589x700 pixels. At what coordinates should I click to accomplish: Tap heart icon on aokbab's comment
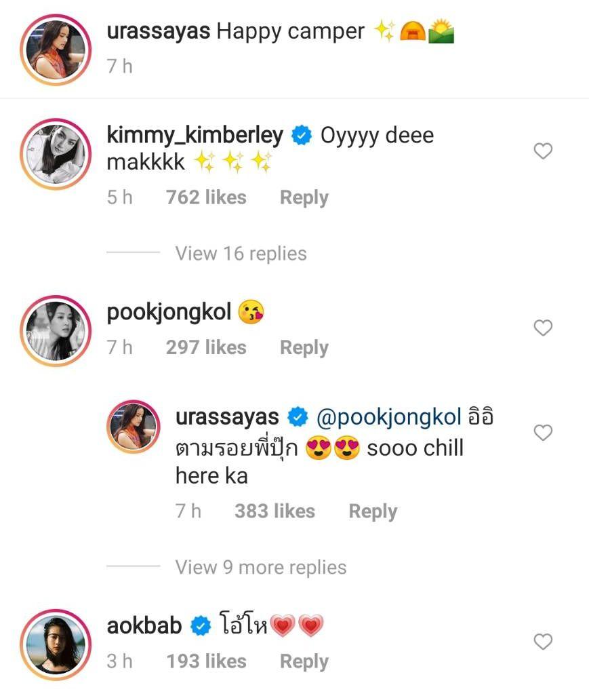click(543, 641)
